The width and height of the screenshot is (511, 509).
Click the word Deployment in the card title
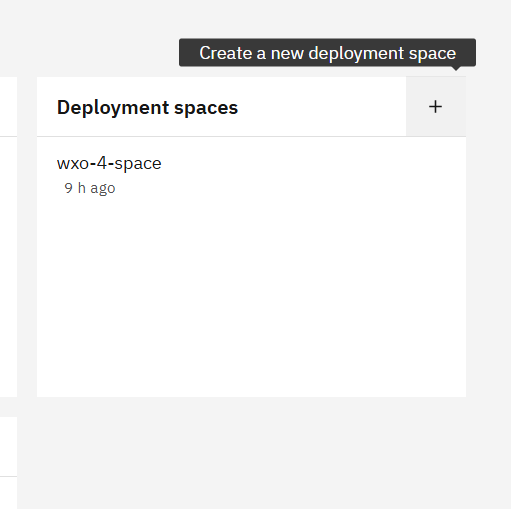[x=113, y=108]
